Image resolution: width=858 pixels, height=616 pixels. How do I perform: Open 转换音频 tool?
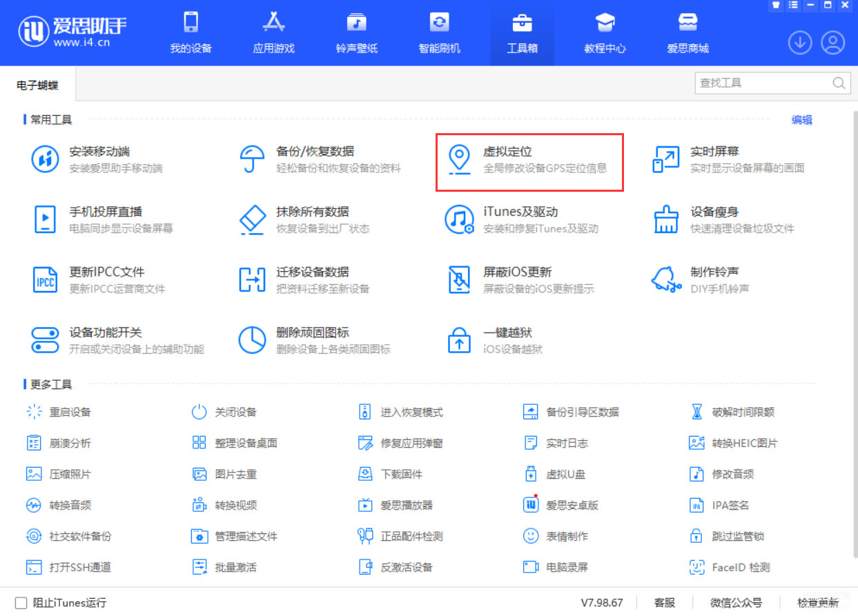tap(59, 505)
